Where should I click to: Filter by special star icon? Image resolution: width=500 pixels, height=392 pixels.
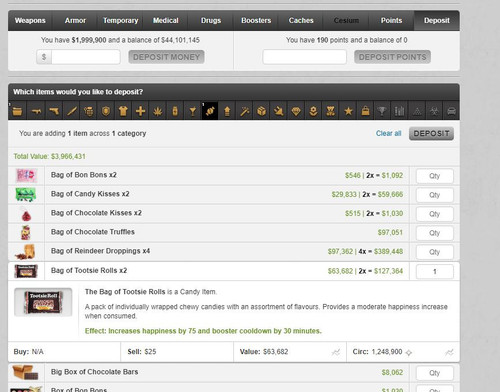point(348,111)
